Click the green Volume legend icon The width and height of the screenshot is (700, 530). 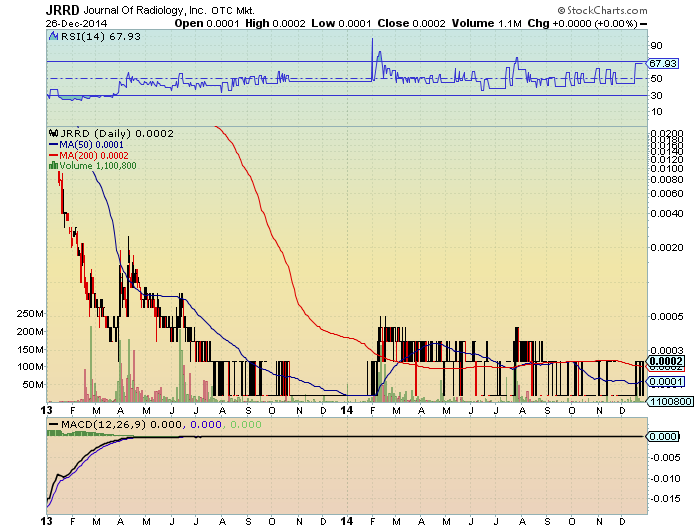coord(54,166)
